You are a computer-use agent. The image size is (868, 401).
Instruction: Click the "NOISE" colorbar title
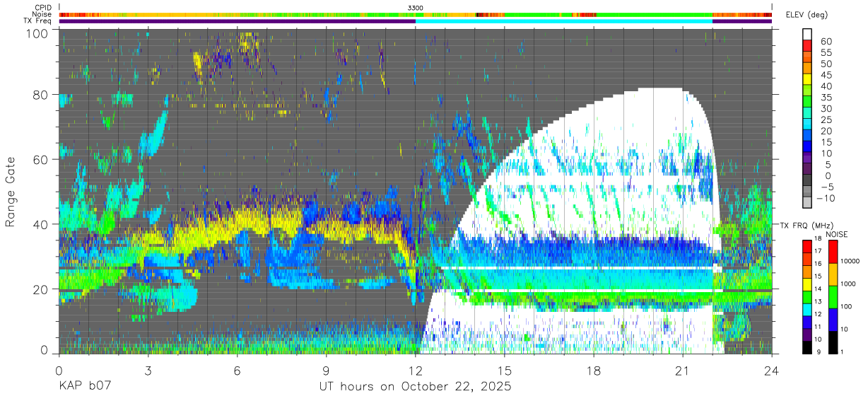[837, 234]
